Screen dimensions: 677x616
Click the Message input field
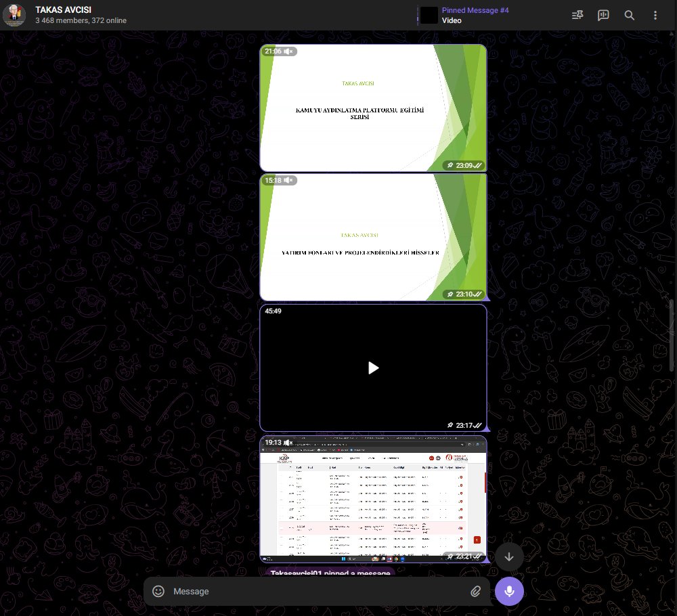pyautogui.click(x=305, y=591)
